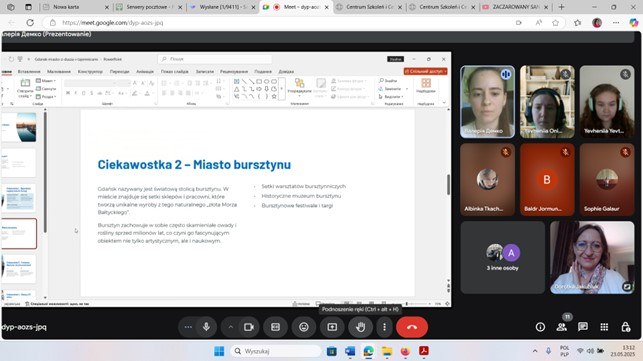Show hidden tray icons chevron
Image resolution: width=643 pixels, height=361 pixels.
point(535,351)
